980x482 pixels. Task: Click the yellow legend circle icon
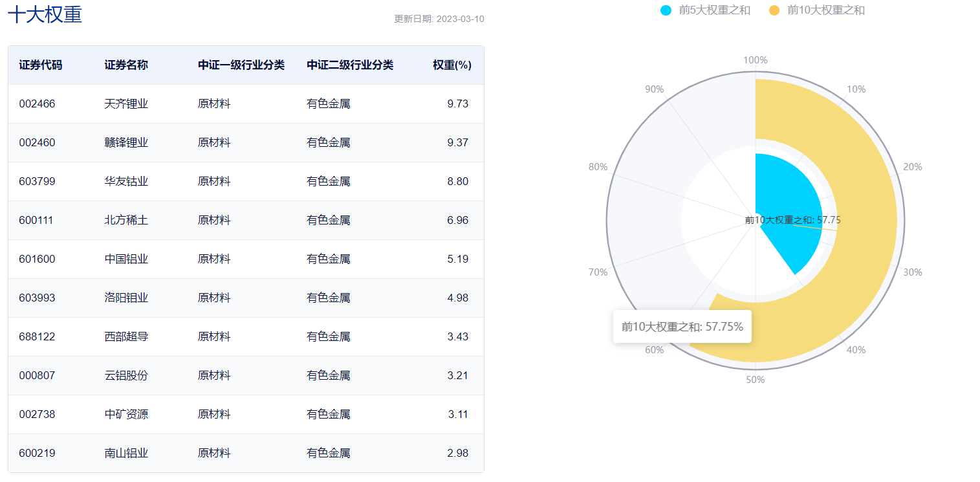pos(775,10)
